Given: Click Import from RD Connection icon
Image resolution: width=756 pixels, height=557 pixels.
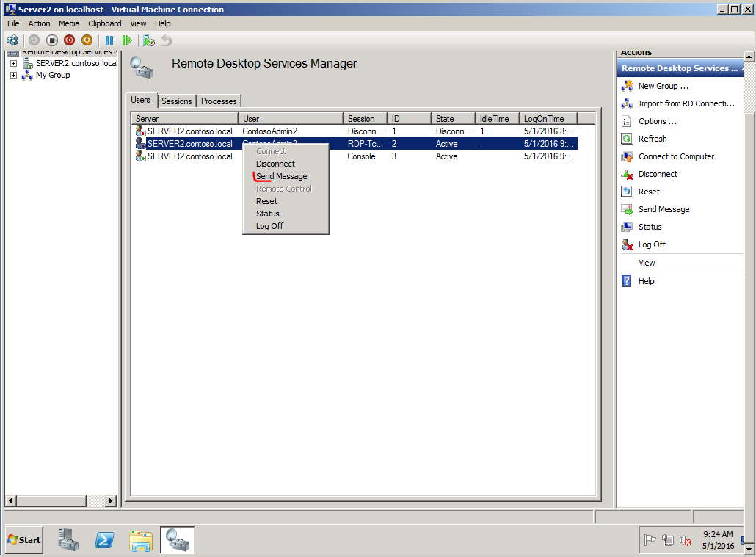Looking at the screenshot, I should (x=627, y=103).
